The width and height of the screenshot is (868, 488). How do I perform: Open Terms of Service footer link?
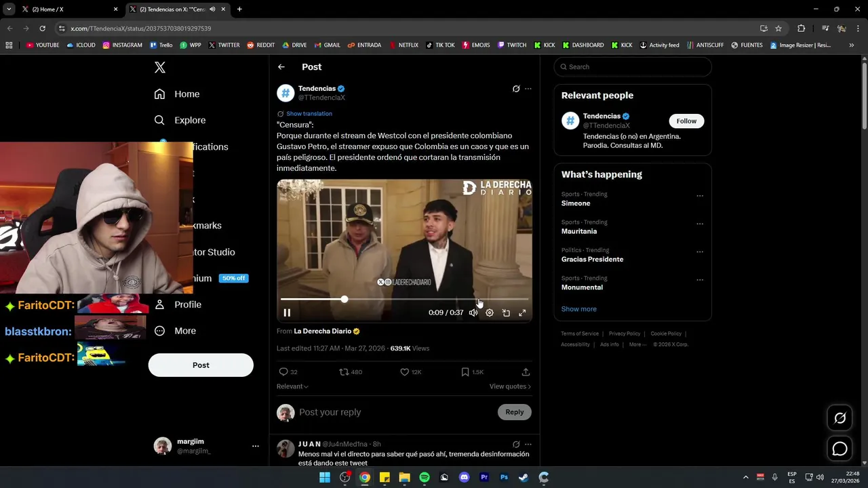pyautogui.click(x=580, y=333)
